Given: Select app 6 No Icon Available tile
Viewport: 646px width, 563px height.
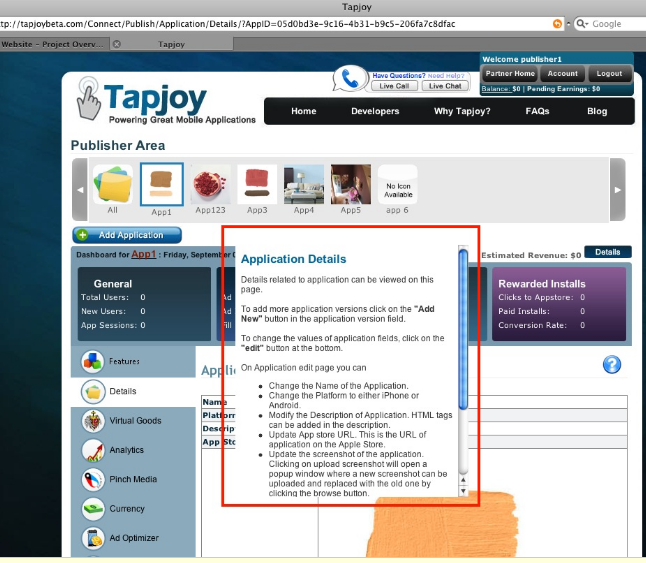Looking at the screenshot, I should pyautogui.click(x=398, y=184).
